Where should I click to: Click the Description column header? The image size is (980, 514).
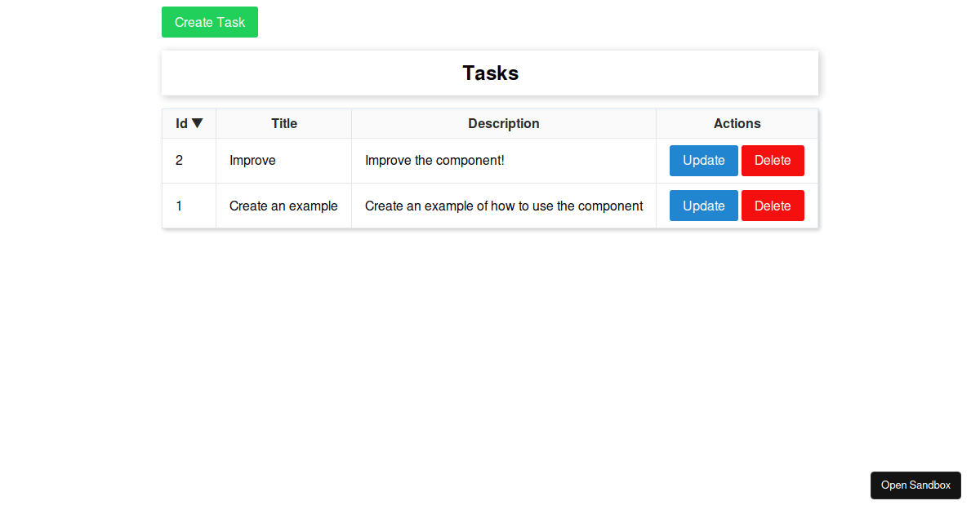503,123
